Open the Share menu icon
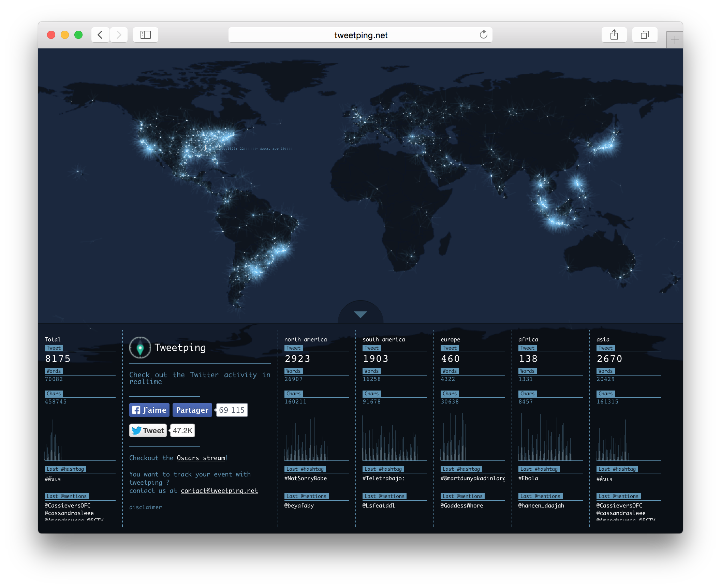The height and width of the screenshot is (588, 721). click(614, 35)
